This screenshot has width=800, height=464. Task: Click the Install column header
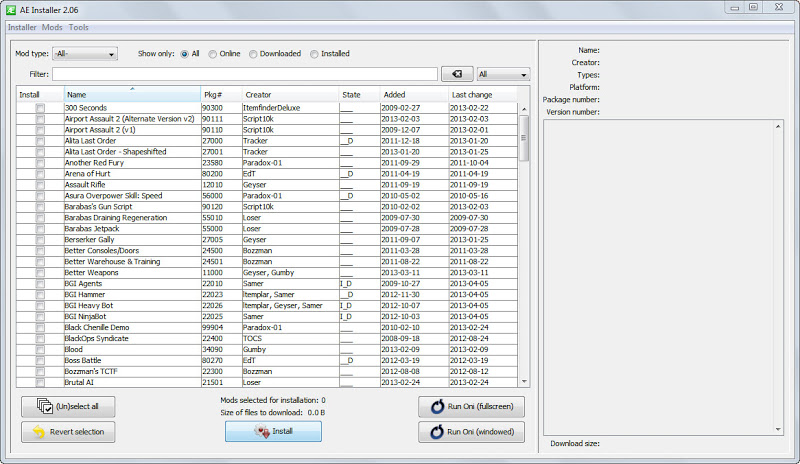(40, 94)
